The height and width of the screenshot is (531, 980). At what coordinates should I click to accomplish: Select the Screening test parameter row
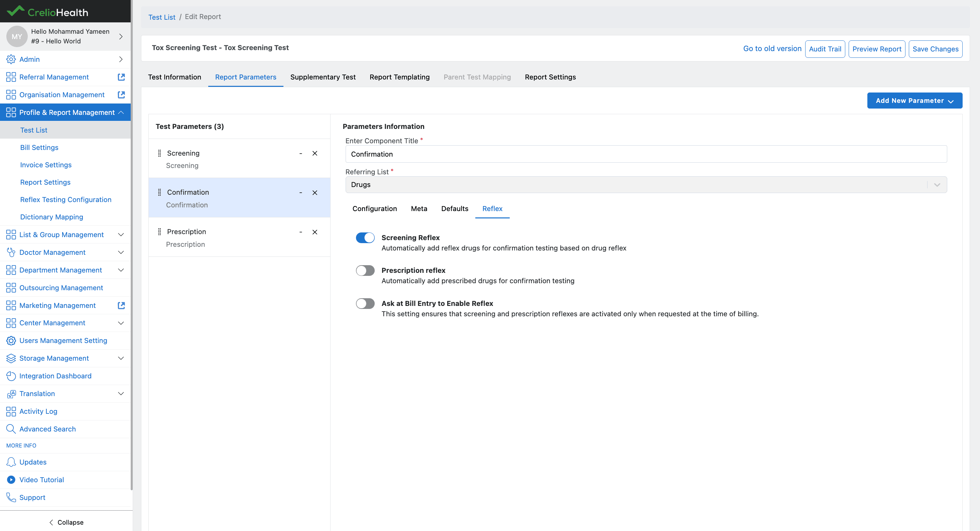(239, 159)
